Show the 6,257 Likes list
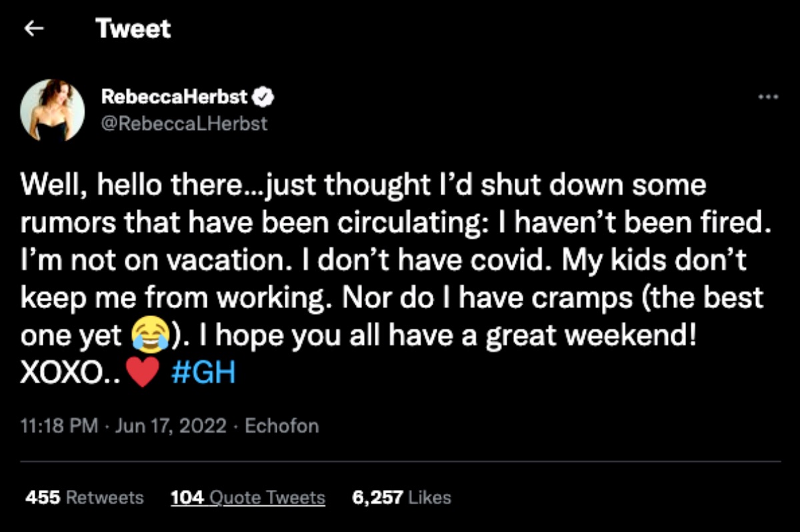Viewport: 800px width, 532px height. click(401, 497)
